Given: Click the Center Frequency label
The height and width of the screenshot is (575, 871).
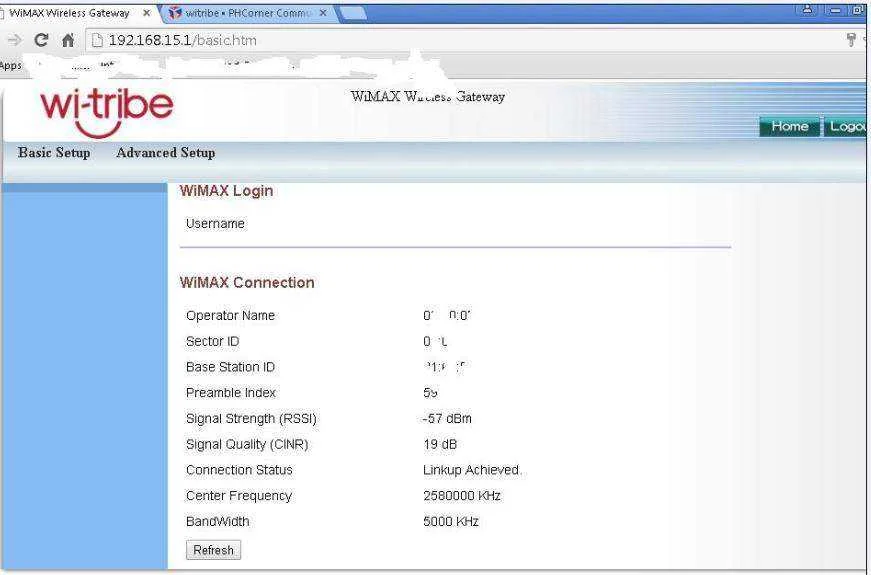Looking at the screenshot, I should 239,496.
